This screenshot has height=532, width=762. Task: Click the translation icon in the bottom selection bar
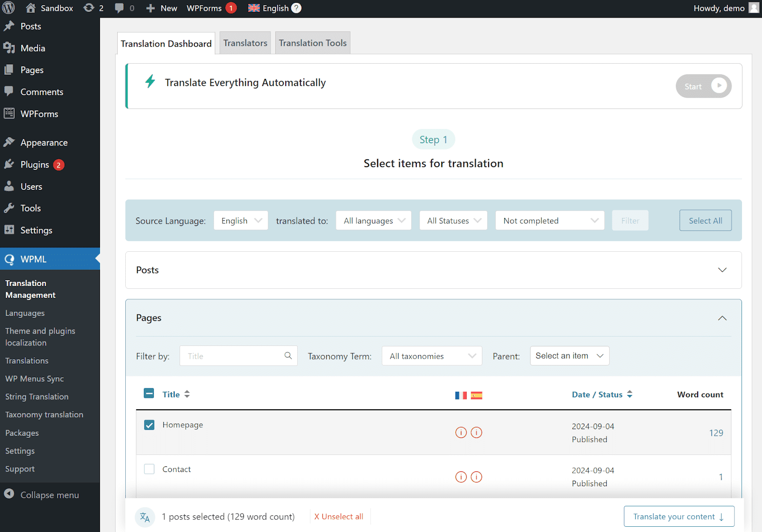(x=145, y=517)
